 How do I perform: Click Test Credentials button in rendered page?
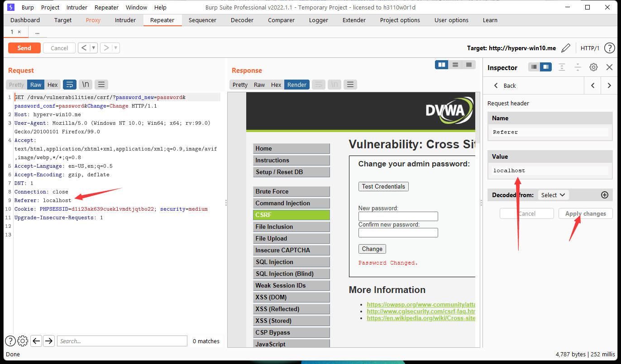click(x=383, y=186)
